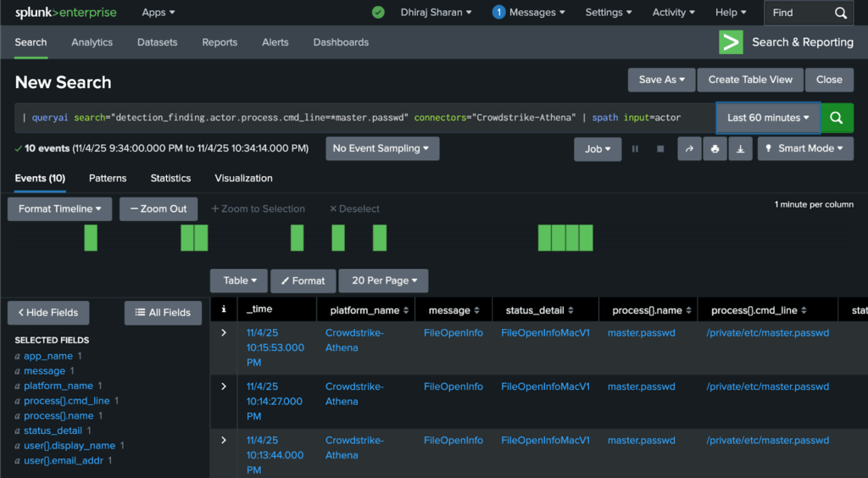Viewport: 868px width, 478px height.
Task: Click the Create Table View button
Action: pyautogui.click(x=750, y=80)
